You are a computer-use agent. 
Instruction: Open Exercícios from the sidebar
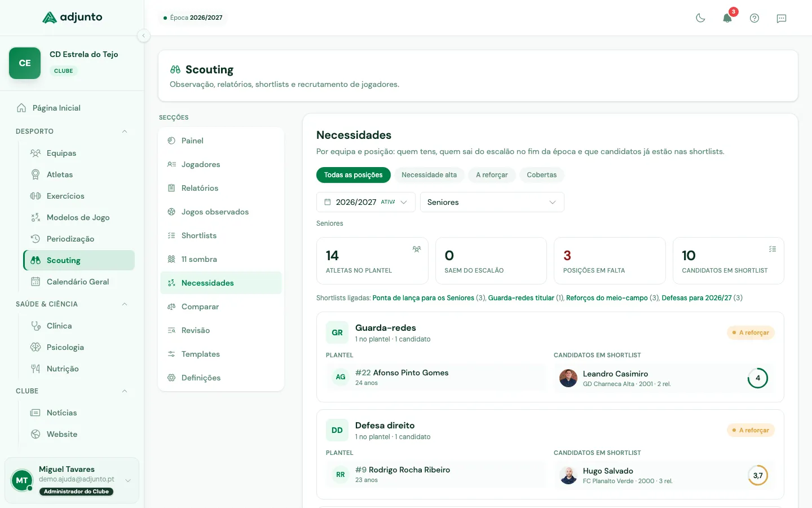tap(79, 196)
